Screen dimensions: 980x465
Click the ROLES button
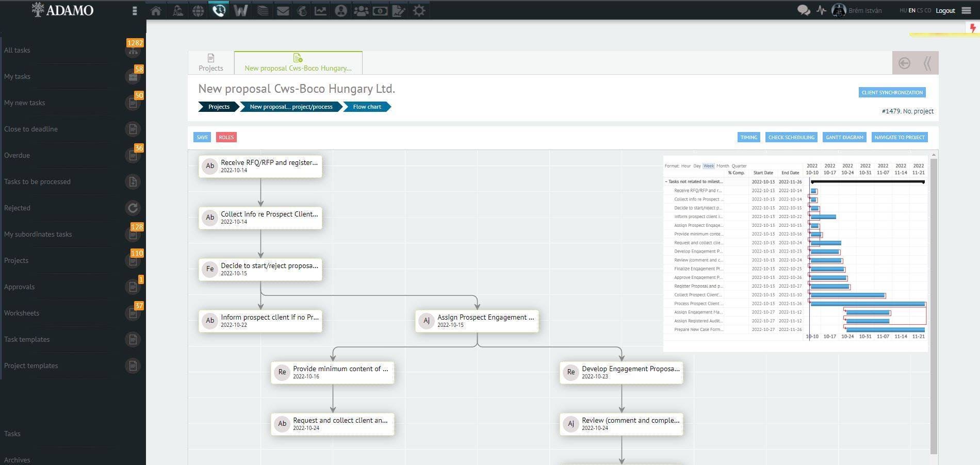(226, 137)
